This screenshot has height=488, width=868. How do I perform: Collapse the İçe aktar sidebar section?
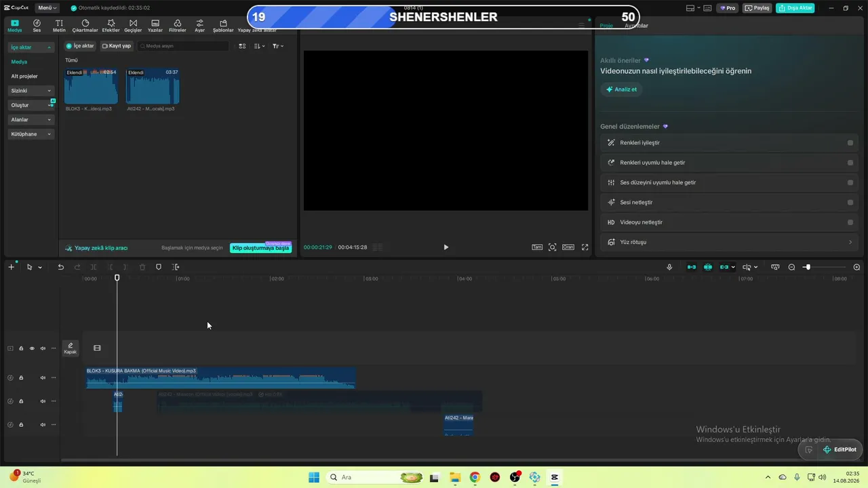(x=31, y=47)
